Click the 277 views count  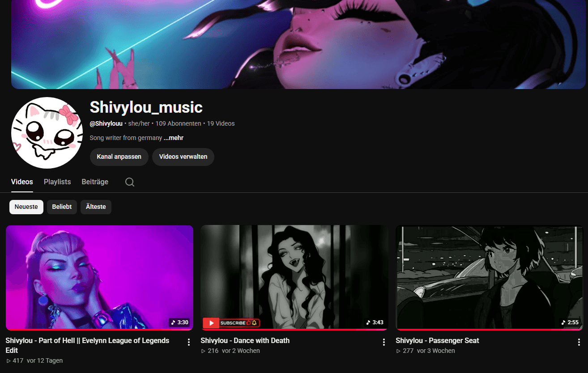405,351
